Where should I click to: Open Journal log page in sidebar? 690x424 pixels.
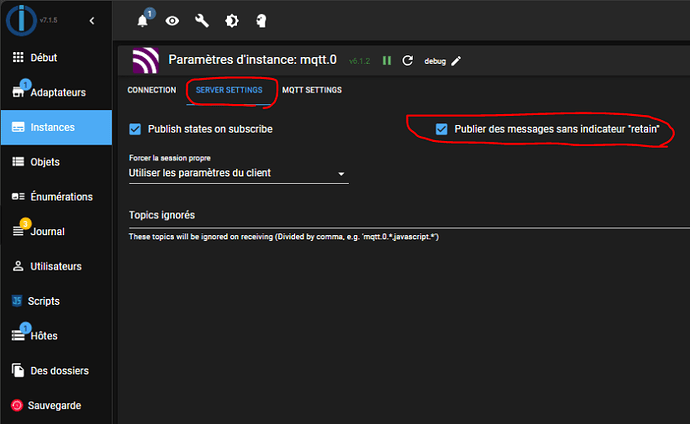coord(47,231)
